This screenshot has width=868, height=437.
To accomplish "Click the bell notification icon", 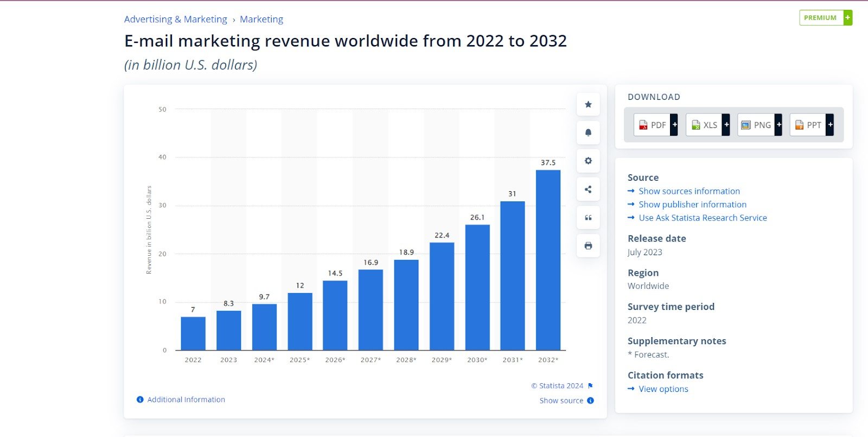I will (588, 132).
